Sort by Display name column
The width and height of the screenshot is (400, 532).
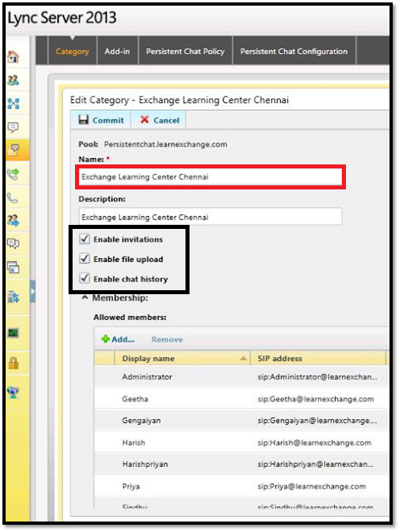coord(182,358)
